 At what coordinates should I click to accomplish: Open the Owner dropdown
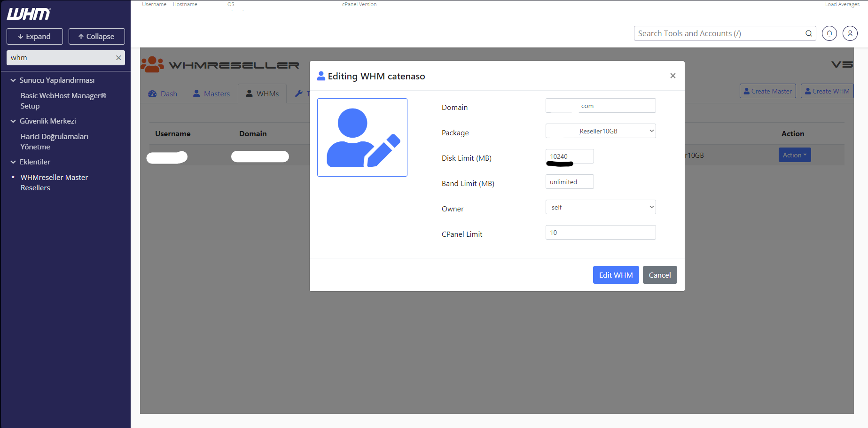click(601, 207)
